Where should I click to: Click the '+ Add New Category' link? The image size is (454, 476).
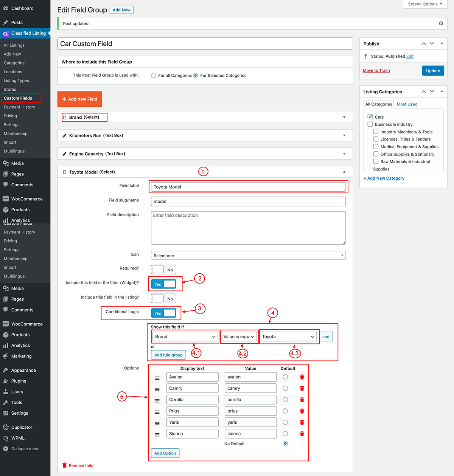(x=384, y=178)
